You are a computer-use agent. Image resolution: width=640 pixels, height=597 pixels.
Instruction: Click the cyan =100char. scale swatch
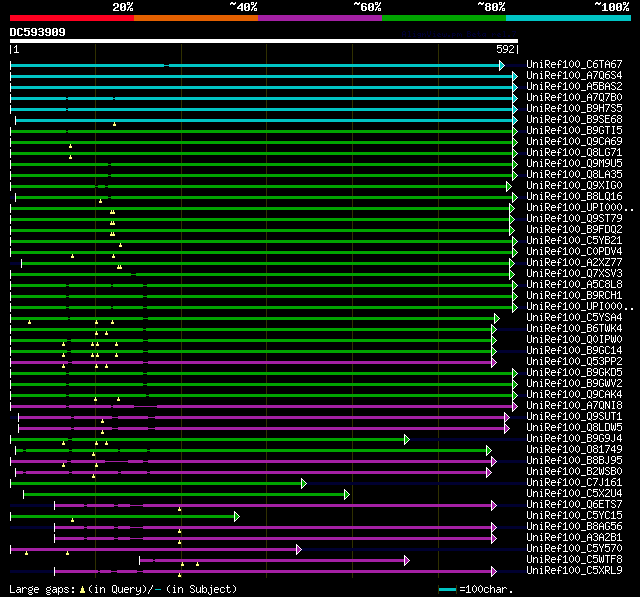coord(447,589)
